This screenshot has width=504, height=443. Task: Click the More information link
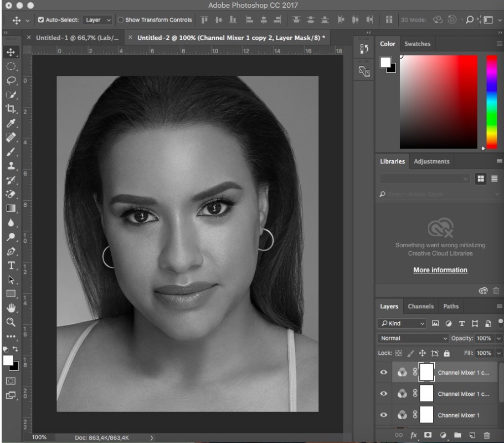(x=440, y=270)
